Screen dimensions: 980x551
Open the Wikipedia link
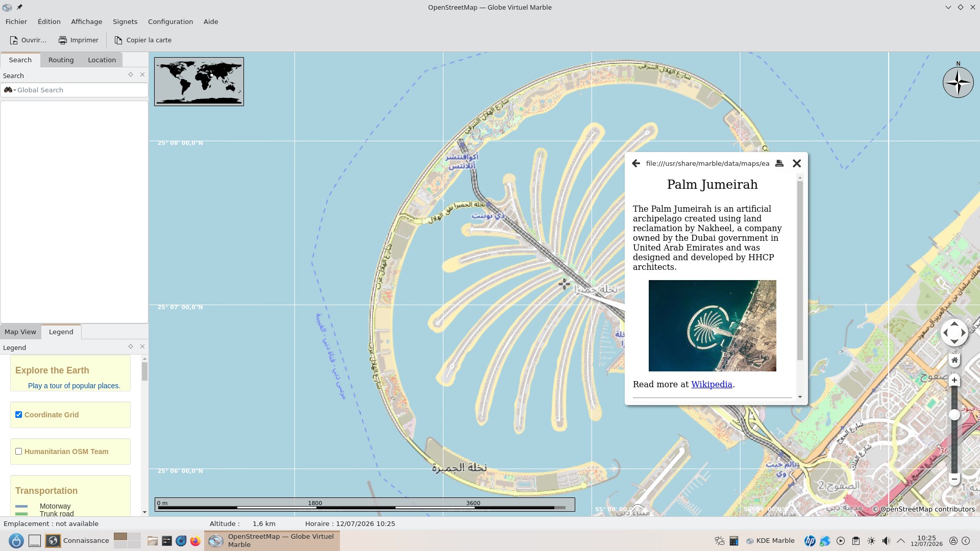tap(712, 384)
